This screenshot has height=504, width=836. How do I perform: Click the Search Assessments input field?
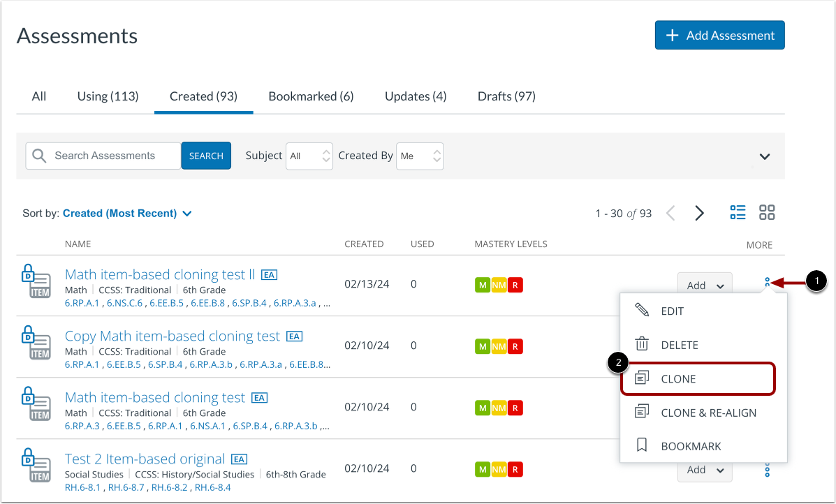[103, 156]
